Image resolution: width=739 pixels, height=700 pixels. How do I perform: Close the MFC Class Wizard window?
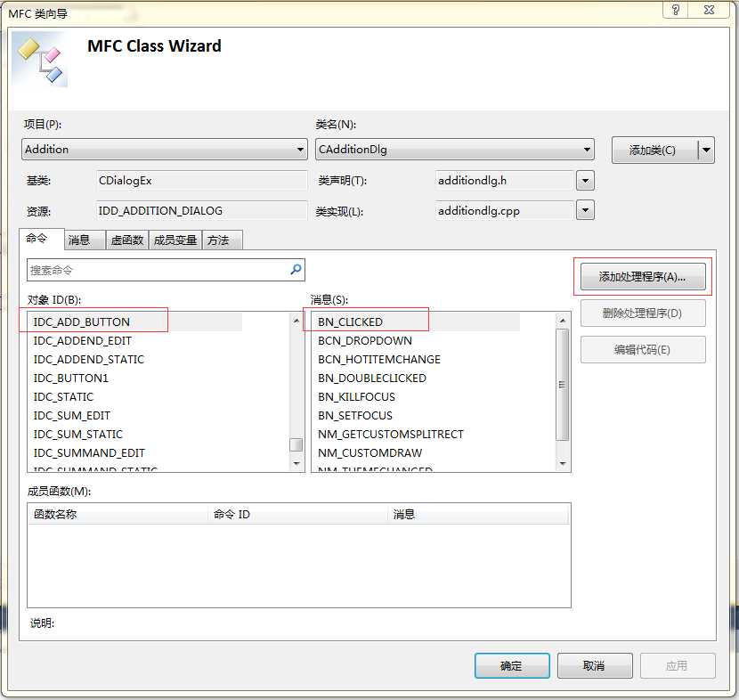click(x=710, y=10)
